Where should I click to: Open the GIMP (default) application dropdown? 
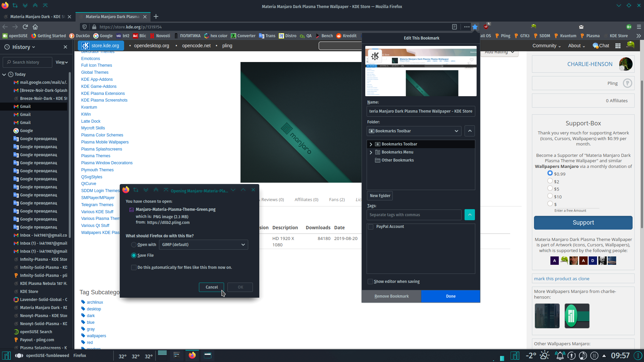(204, 245)
